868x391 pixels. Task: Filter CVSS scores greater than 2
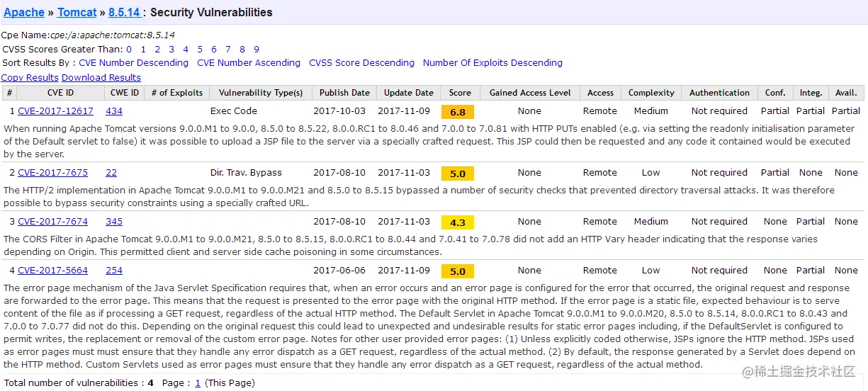[157, 50]
